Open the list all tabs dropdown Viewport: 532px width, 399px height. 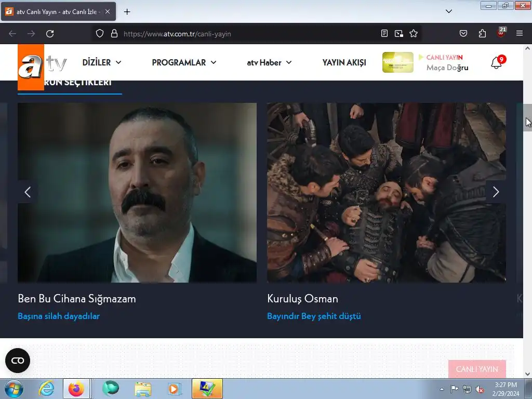449,11
